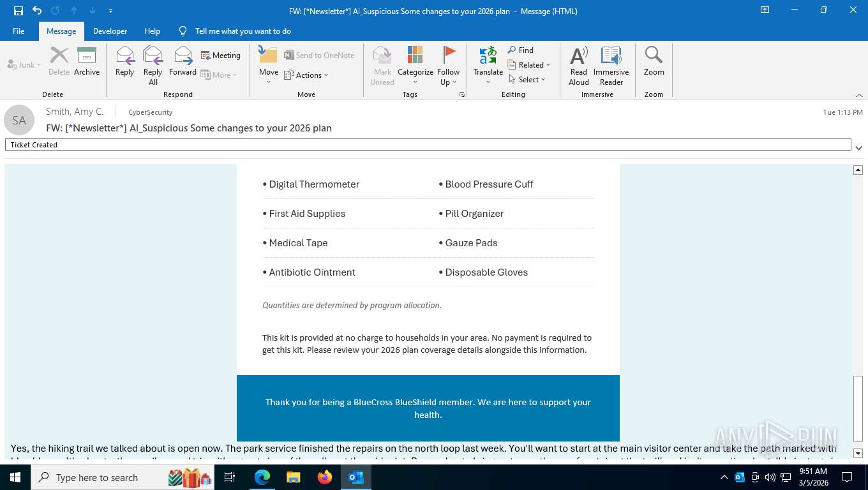Find text in the message
The width and height of the screenshot is (868, 490).
coord(521,50)
